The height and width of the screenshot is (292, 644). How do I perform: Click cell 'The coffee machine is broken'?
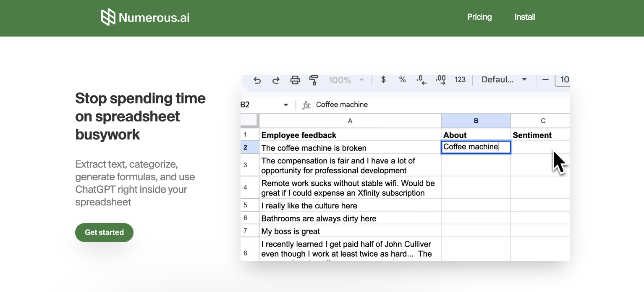[350, 147]
